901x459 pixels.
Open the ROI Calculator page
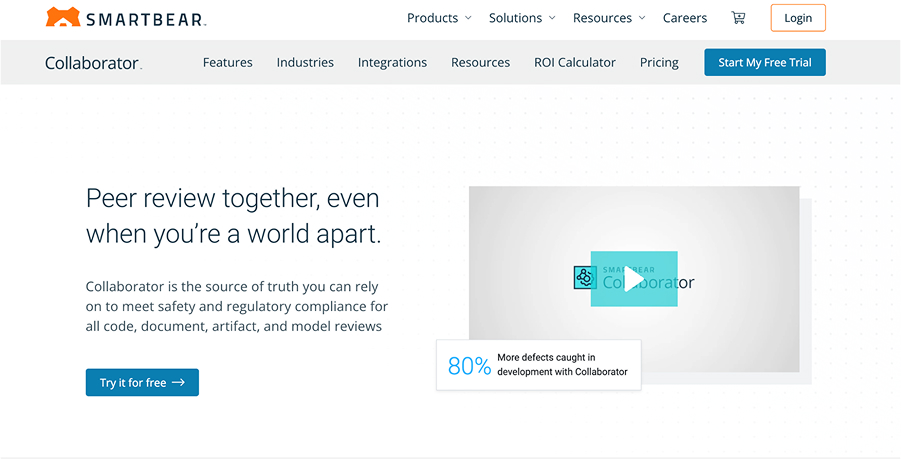(575, 62)
